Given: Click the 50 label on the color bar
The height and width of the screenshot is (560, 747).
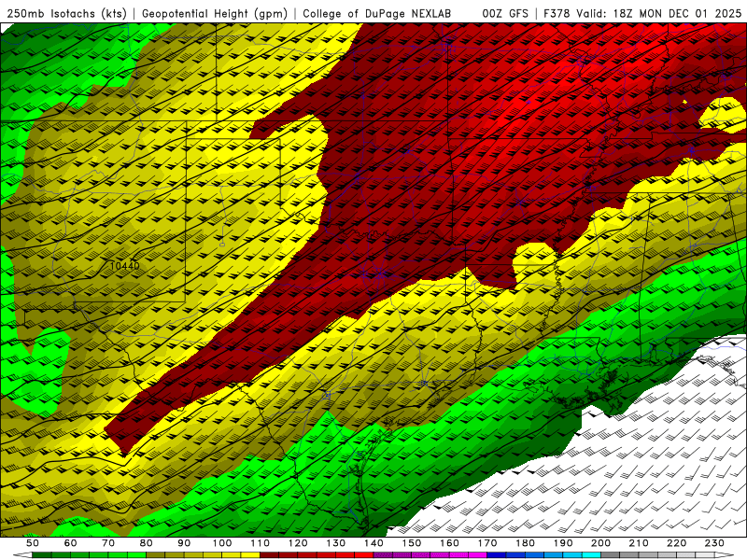Looking at the screenshot, I should [33, 543].
